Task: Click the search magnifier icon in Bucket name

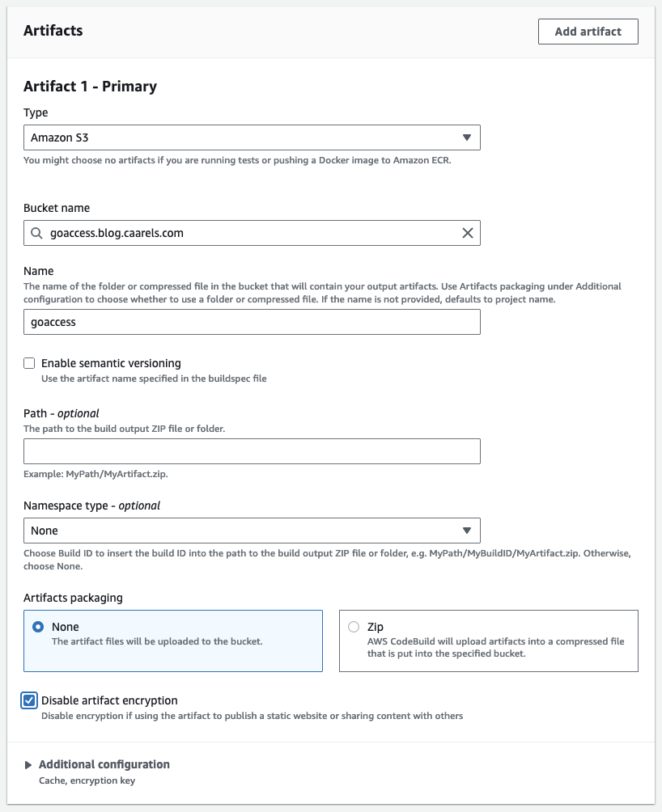Action: [36, 233]
